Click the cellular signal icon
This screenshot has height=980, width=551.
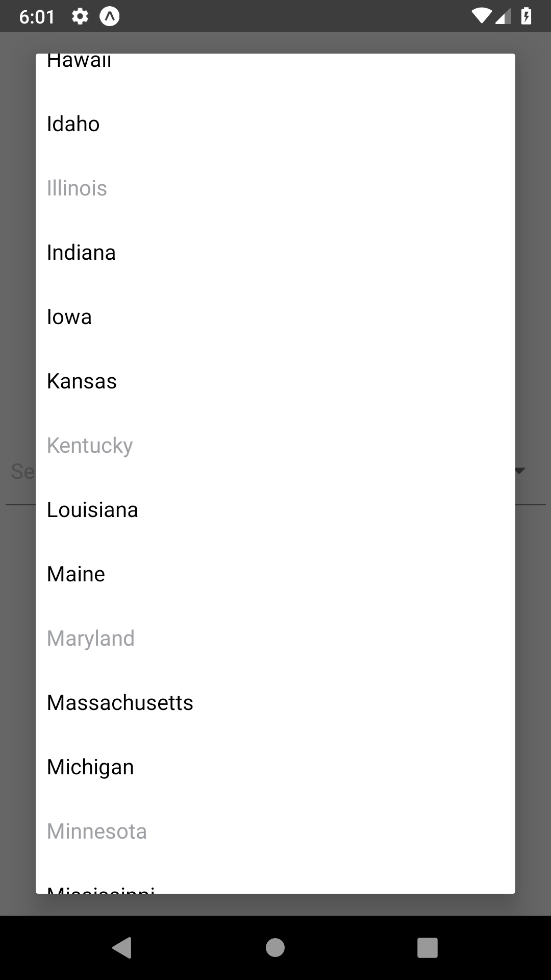tap(504, 15)
